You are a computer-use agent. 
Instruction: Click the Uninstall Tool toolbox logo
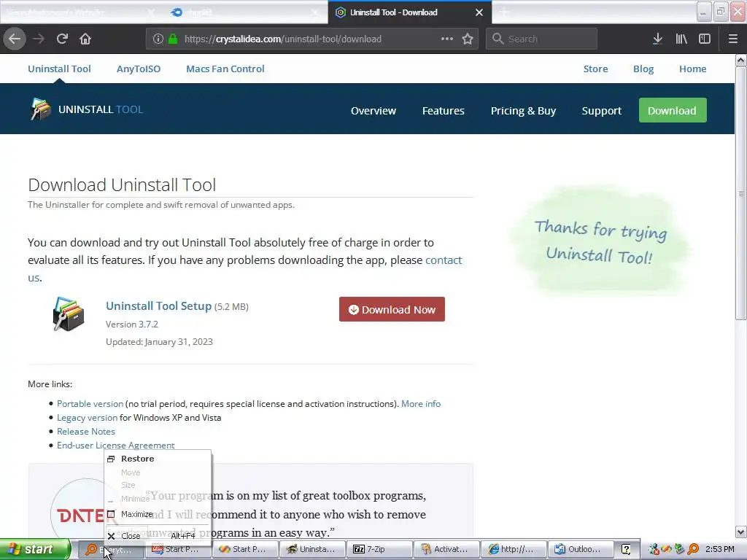pyautogui.click(x=41, y=109)
